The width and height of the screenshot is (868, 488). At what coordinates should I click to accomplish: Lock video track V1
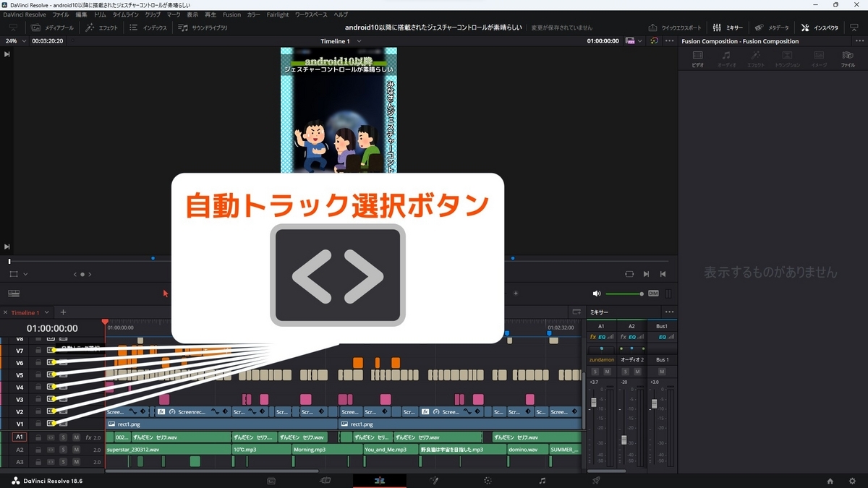(x=38, y=424)
